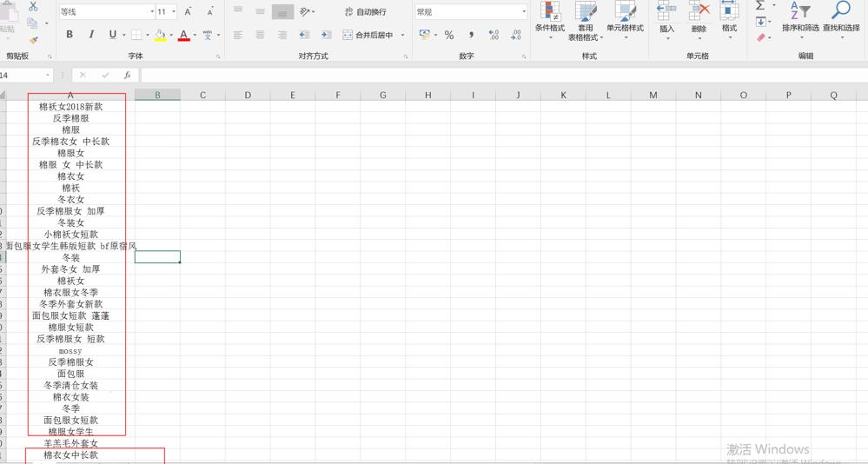This screenshot has height=464, width=868.
Task: Select column B header
Action: (x=157, y=96)
